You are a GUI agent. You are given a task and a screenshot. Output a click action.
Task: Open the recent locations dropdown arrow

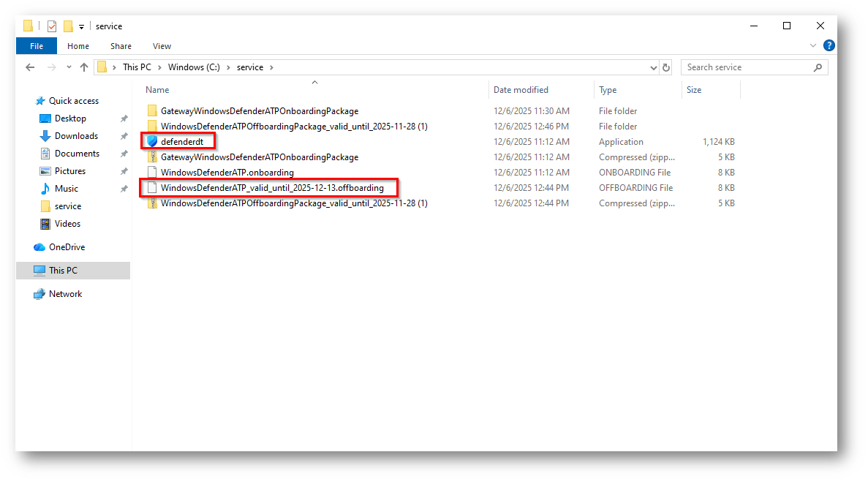[69, 67]
